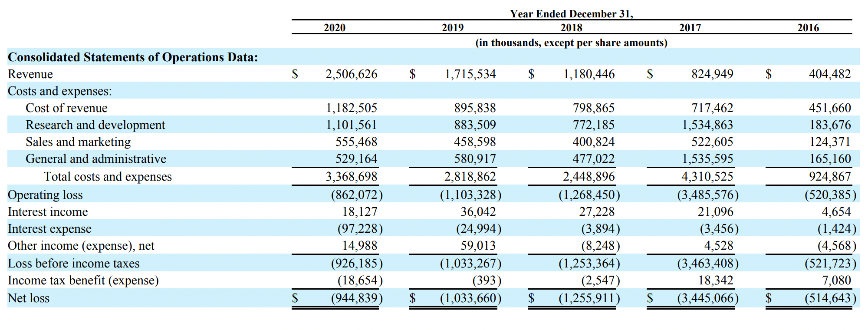Click 'Loss before income taxes' label
The height and width of the screenshot is (330, 868).
pyautogui.click(x=74, y=264)
